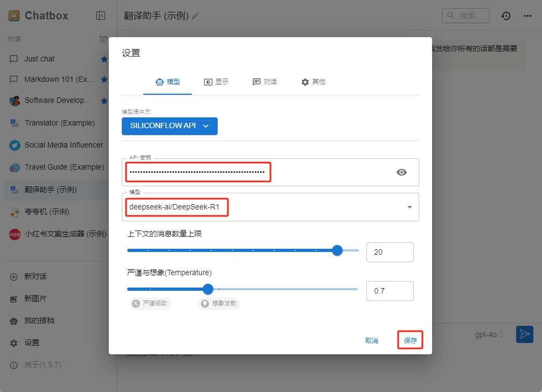Open the gpt-4o model switcher
Image resolution: width=542 pixels, height=392 pixels.
click(488, 334)
